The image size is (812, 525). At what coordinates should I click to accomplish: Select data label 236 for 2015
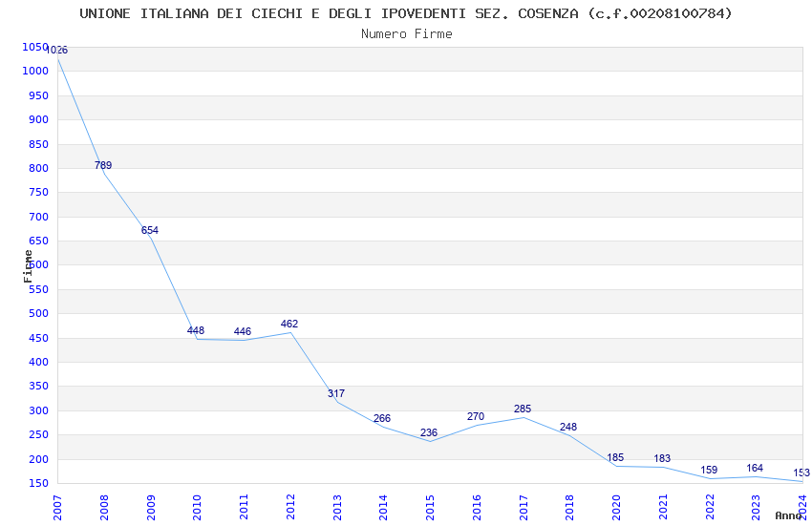pyautogui.click(x=429, y=432)
